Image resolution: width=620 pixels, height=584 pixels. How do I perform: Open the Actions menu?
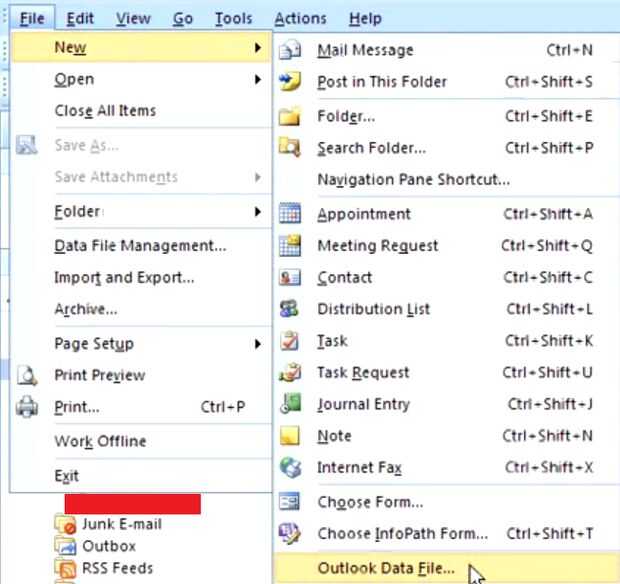click(301, 18)
